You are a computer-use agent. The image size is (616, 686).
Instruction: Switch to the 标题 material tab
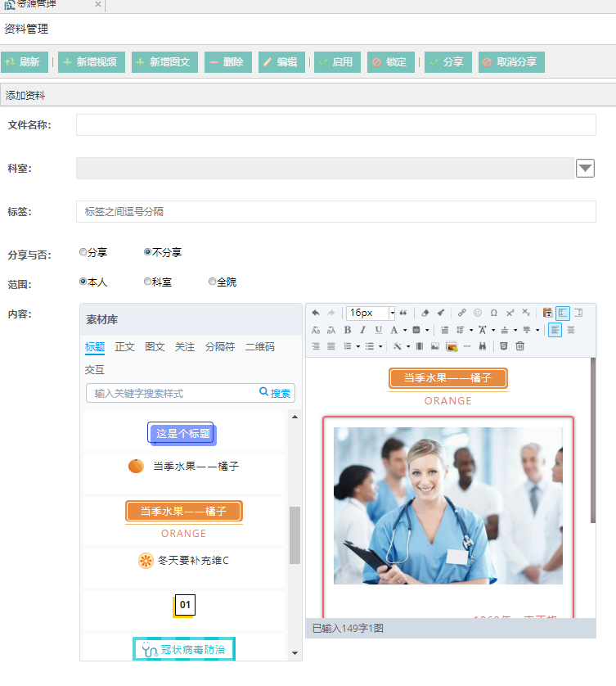pos(95,347)
